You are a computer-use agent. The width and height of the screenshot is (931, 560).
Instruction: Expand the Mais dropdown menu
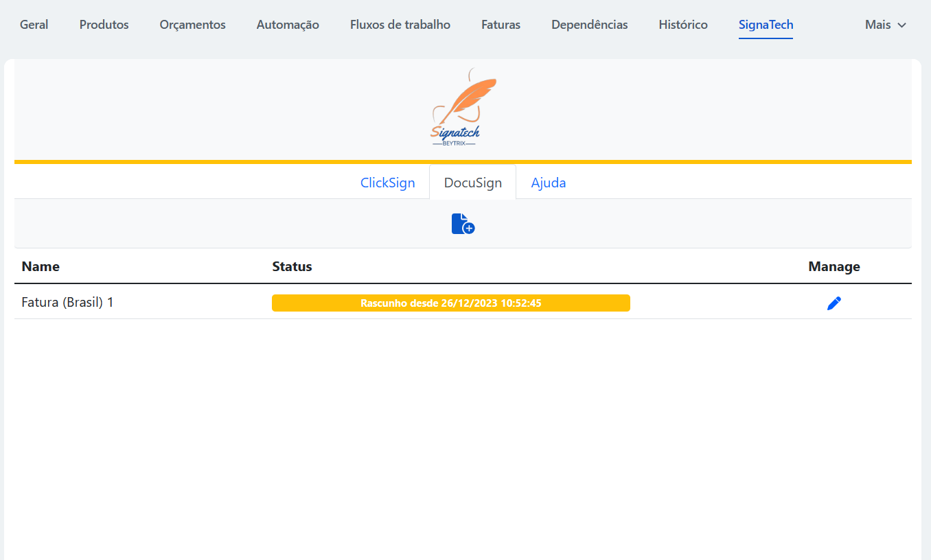pyautogui.click(x=885, y=25)
